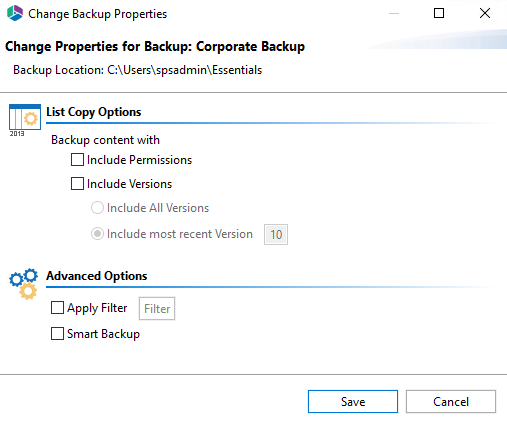Open the Filter button

click(157, 309)
